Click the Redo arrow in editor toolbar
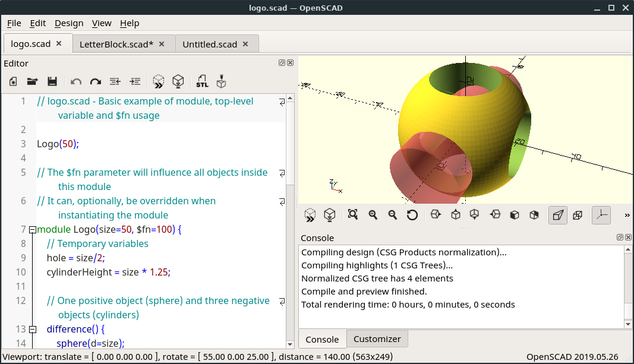 point(96,81)
